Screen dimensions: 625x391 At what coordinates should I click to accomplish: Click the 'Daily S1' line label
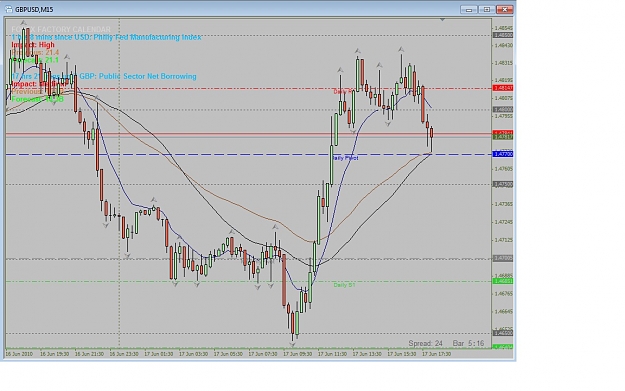(x=344, y=285)
